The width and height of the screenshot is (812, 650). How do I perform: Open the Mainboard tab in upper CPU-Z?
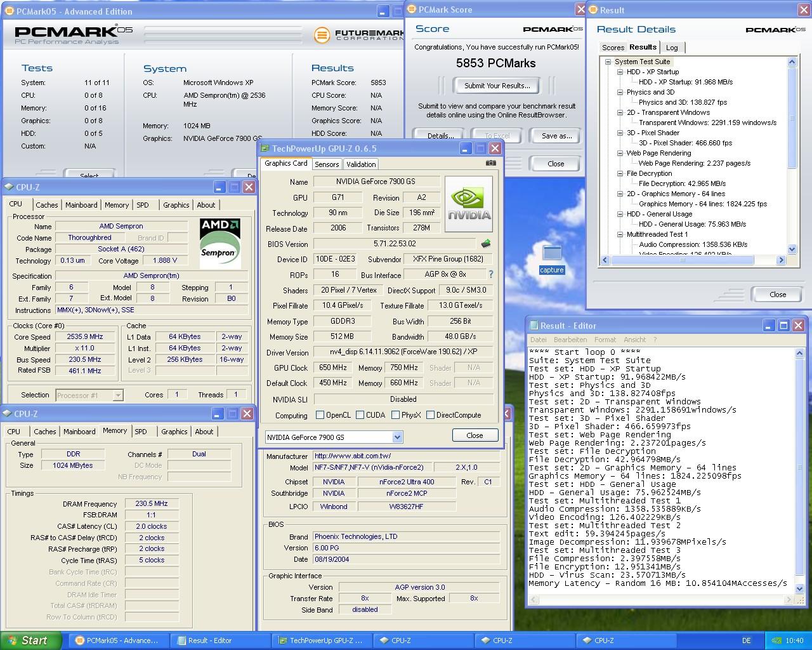click(81, 205)
